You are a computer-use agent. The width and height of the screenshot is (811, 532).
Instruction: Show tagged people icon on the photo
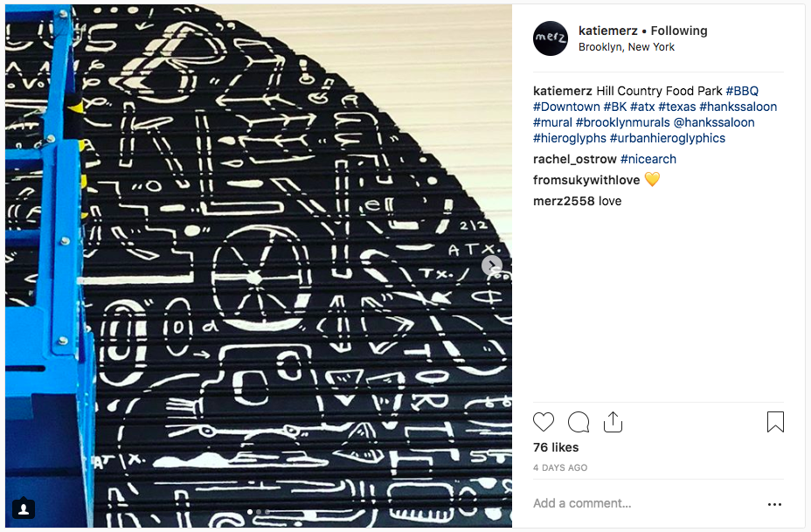point(24,508)
